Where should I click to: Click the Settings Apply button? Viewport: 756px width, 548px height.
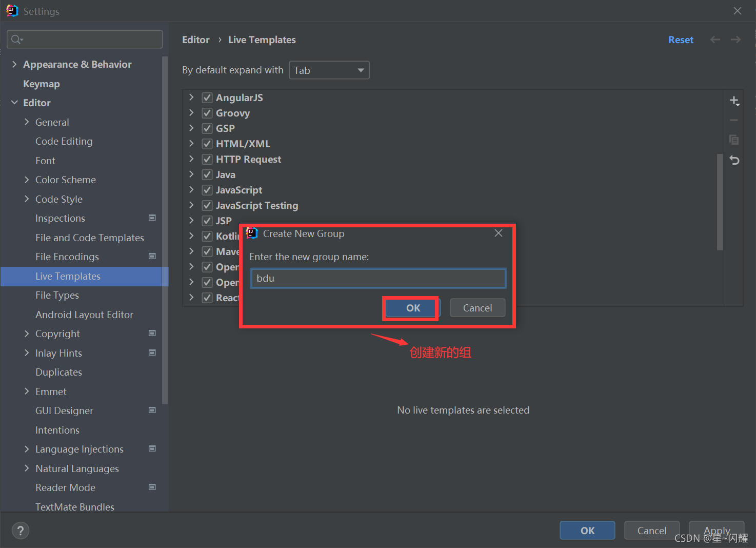click(x=717, y=531)
